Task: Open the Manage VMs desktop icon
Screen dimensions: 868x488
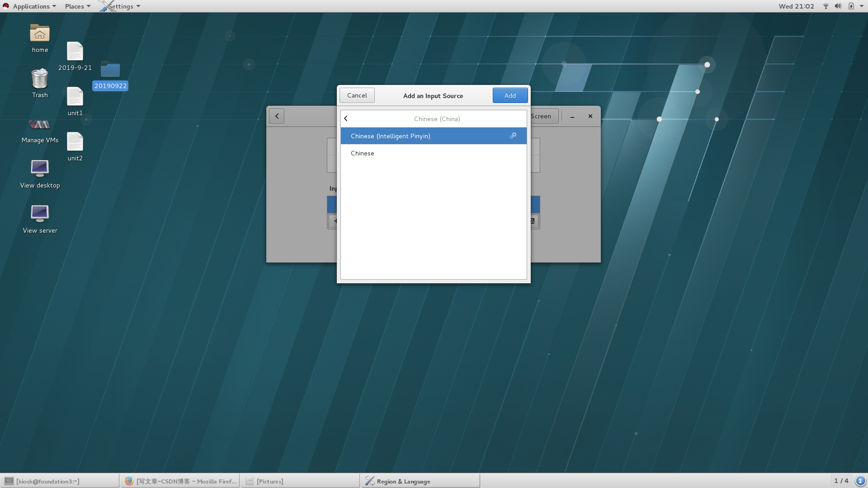Action: 40,125
